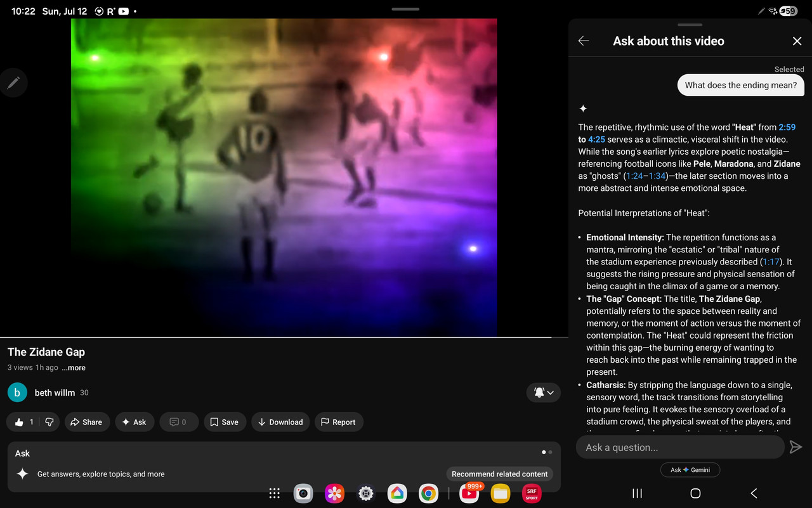The image size is (812, 508).
Task: Tap the battery status indicator
Action: [788, 11]
